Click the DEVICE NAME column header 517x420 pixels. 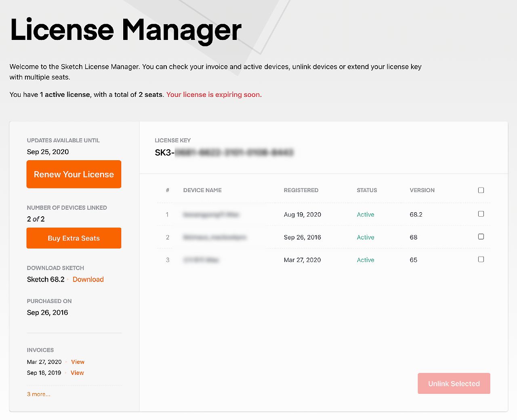click(202, 190)
